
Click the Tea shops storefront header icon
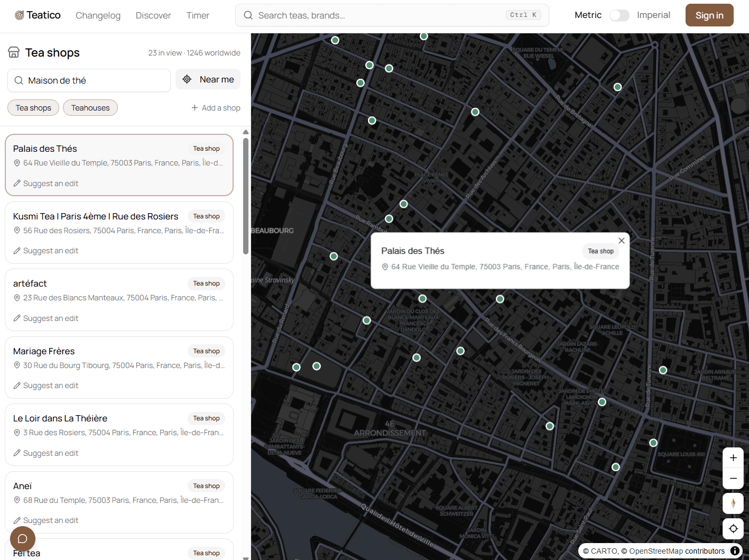pyautogui.click(x=14, y=52)
